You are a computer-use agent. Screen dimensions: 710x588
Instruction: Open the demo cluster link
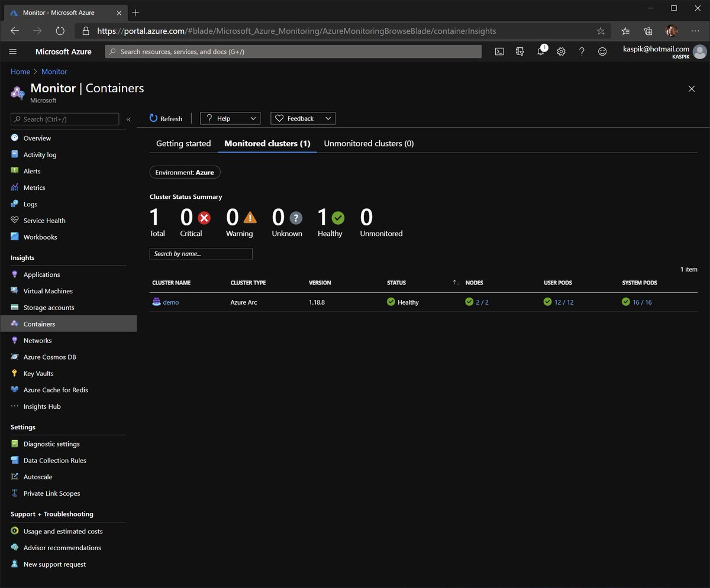(171, 302)
